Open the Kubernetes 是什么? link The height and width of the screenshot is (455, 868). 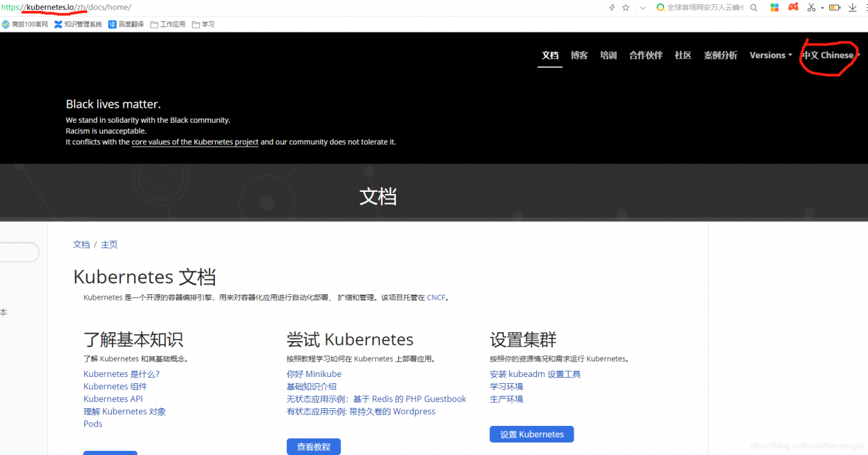click(x=121, y=374)
